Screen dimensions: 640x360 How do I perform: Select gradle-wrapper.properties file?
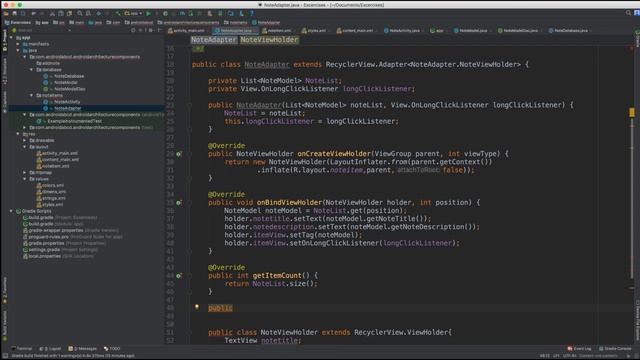pos(56,231)
